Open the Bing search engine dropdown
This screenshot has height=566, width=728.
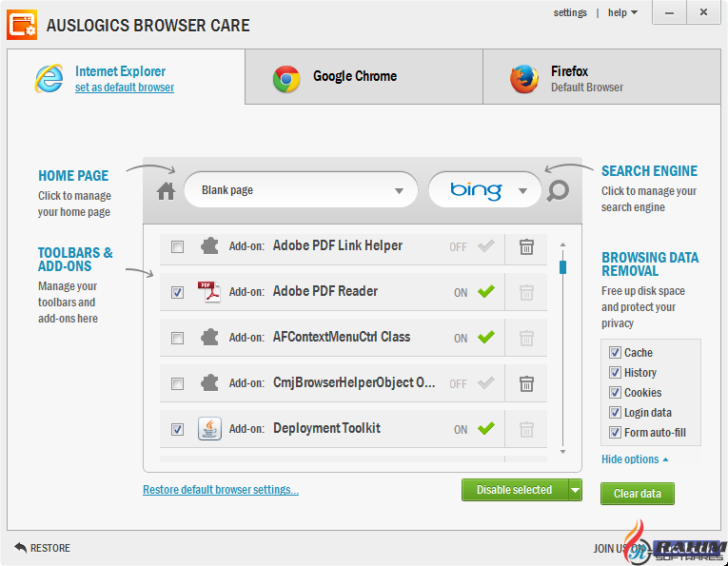484,190
